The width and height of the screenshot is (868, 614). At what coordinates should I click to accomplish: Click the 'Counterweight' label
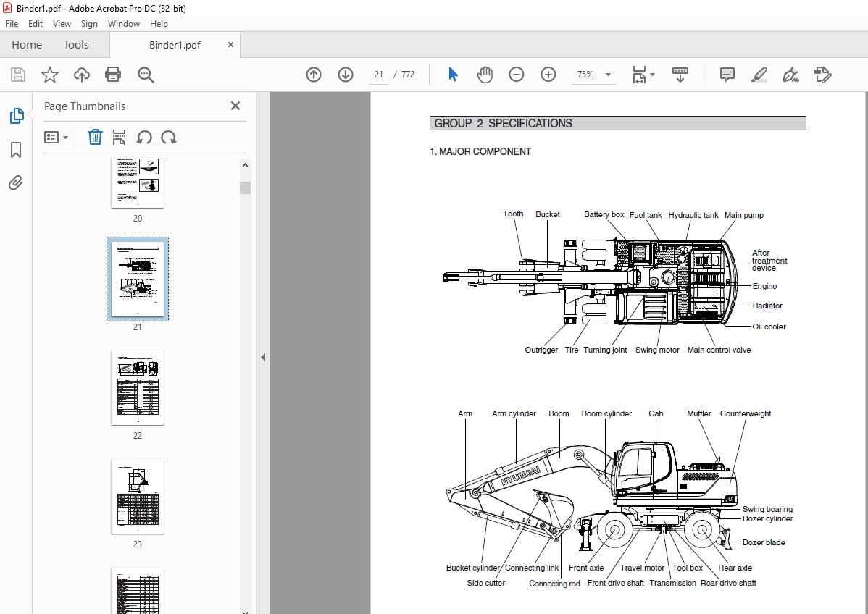(x=745, y=413)
